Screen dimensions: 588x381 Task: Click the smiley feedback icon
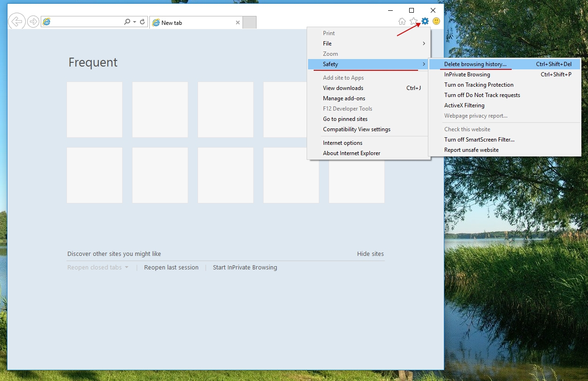(436, 21)
